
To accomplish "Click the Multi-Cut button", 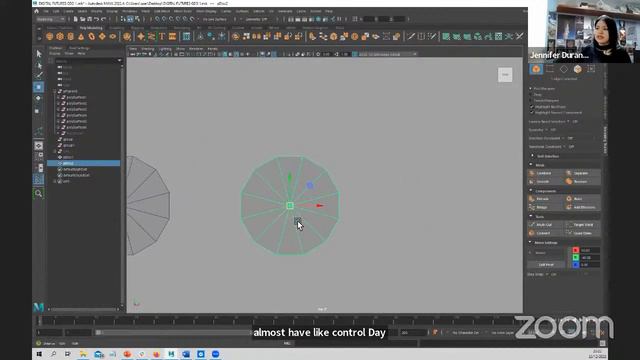I will (x=545, y=224).
